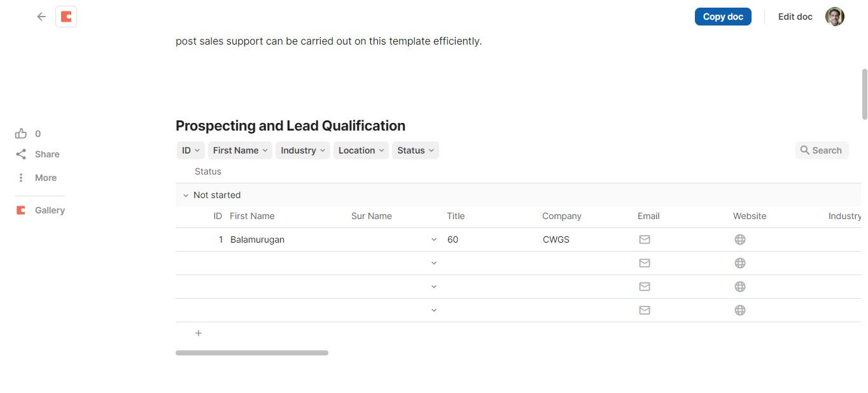Open the ID filter dropdown
This screenshot has width=868, height=393.
click(x=191, y=150)
